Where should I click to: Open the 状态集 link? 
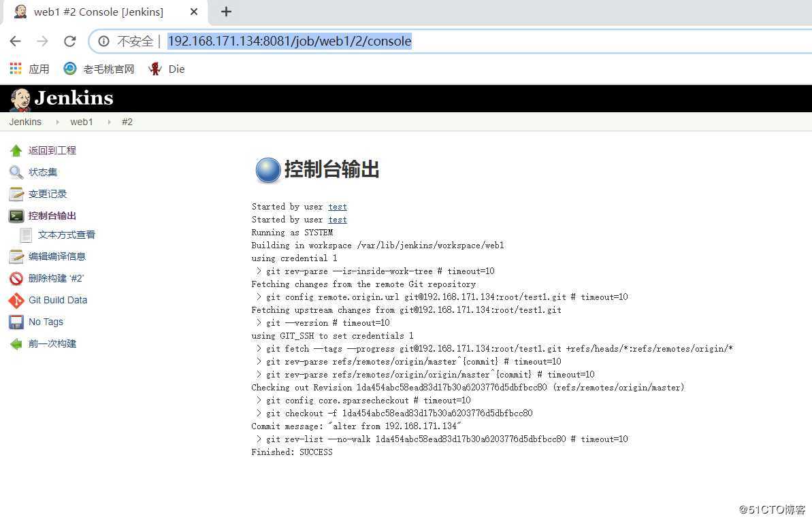tap(42, 172)
